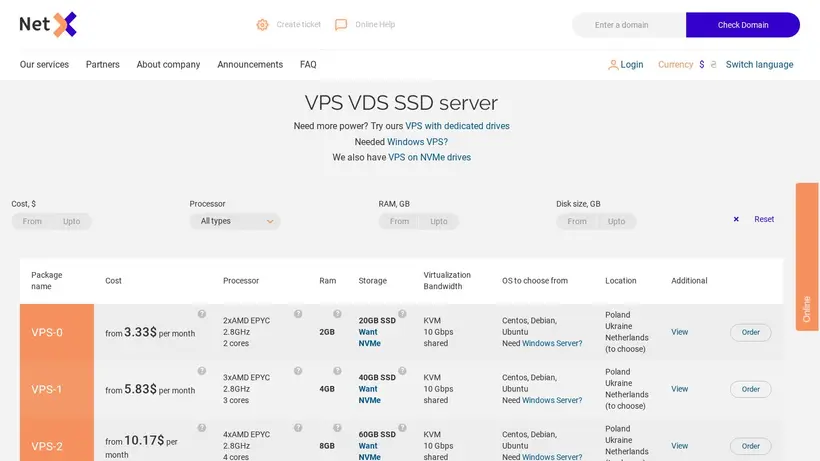820x461 pixels.
Task: Click the Disk size Upto input field
Action: pyautogui.click(x=617, y=222)
